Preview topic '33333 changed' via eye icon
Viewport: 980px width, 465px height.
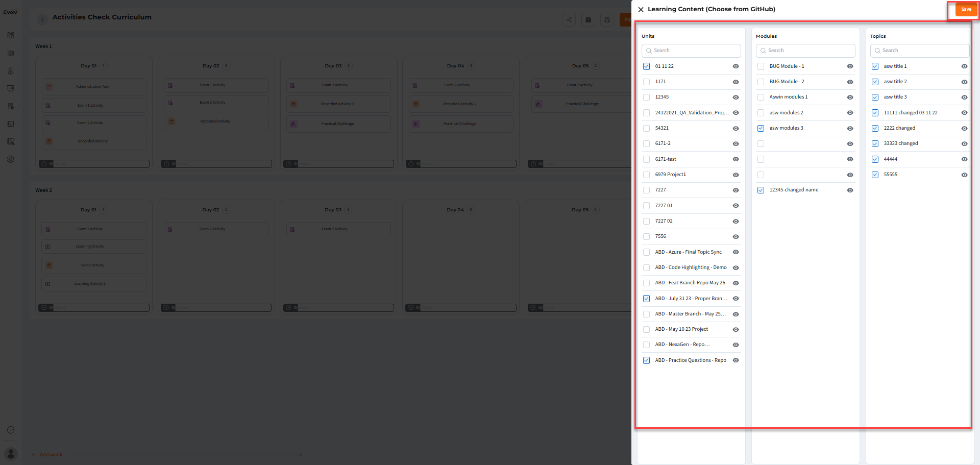pyautogui.click(x=964, y=143)
